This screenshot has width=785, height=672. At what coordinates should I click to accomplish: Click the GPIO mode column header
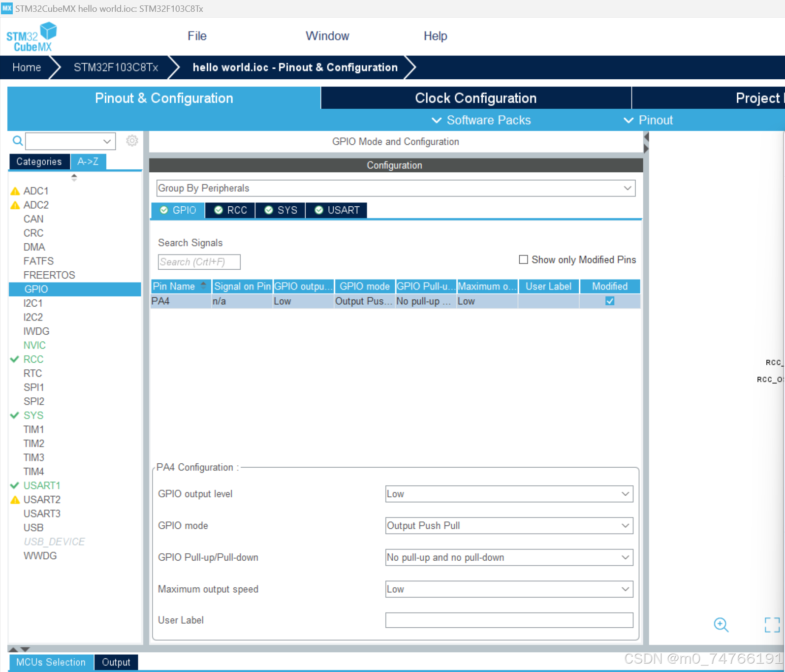coord(365,287)
